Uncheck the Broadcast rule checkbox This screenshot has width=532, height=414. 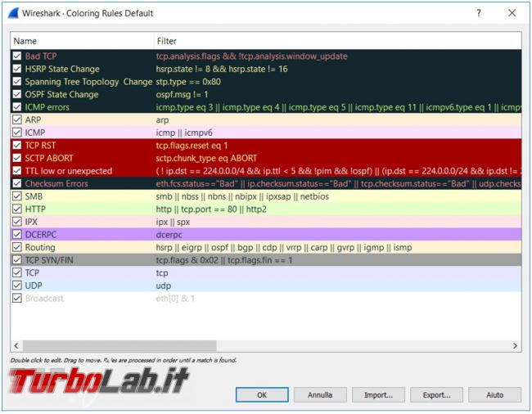pos(17,299)
